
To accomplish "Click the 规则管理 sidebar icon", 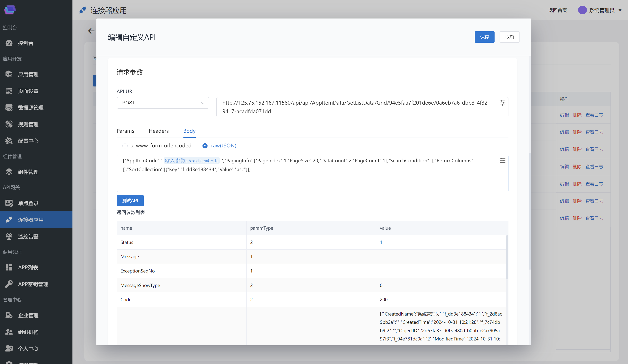I will point(9,124).
